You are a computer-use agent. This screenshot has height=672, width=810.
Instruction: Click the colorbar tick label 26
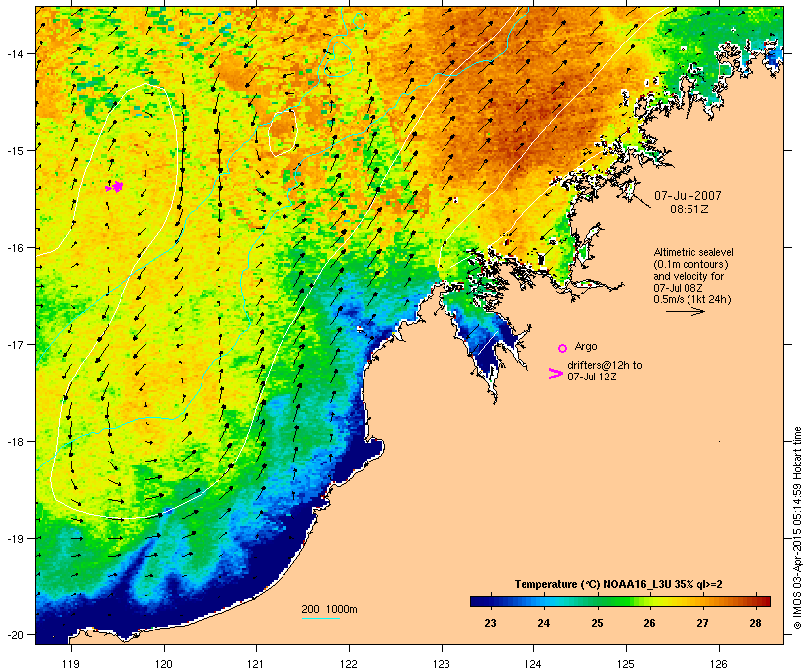coord(649,623)
